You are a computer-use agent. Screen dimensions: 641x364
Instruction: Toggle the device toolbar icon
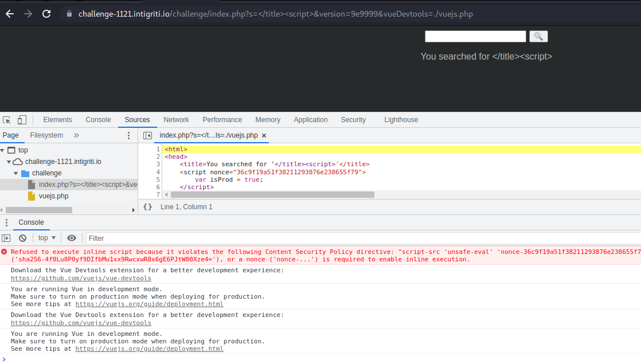pos(22,120)
